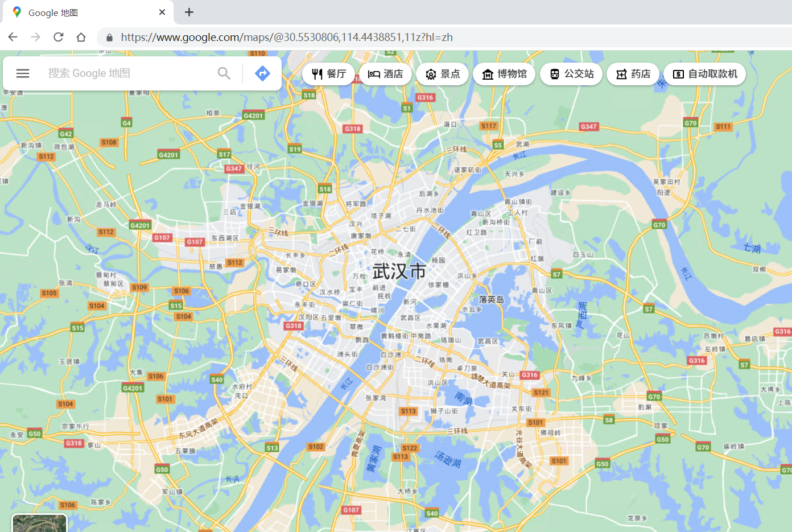Click the 黄鹤楼街 label
Viewport: 792px width, 532px height.
(395, 336)
